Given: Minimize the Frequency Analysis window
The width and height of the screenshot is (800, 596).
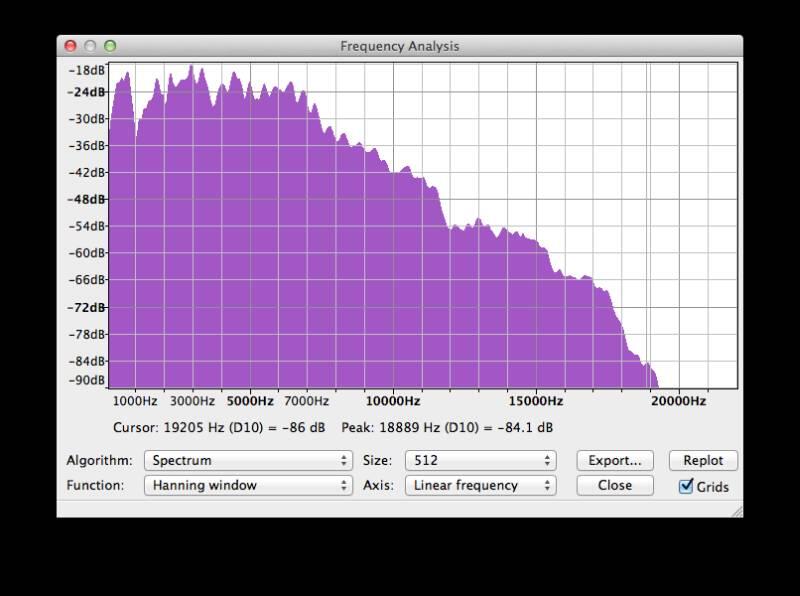Looking at the screenshot, I should click(90, 46).
